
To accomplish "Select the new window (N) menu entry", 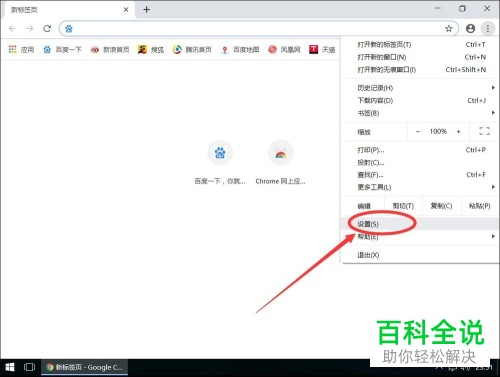I will 420,57.
